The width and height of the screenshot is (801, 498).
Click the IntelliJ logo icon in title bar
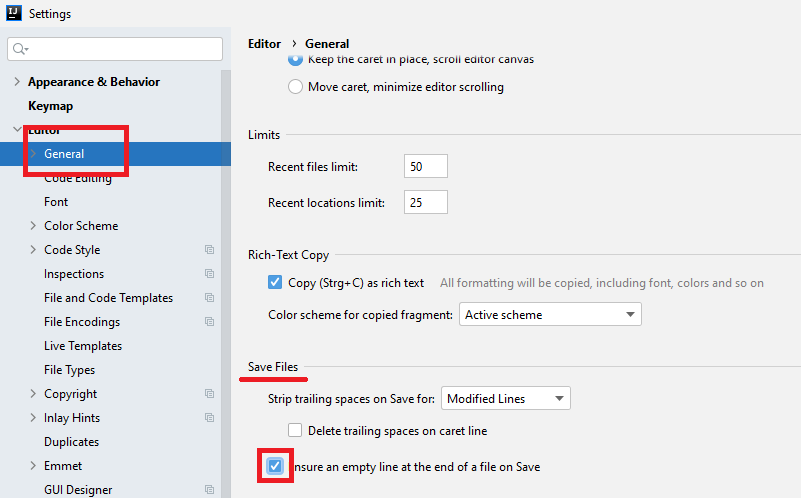[13, 14]
